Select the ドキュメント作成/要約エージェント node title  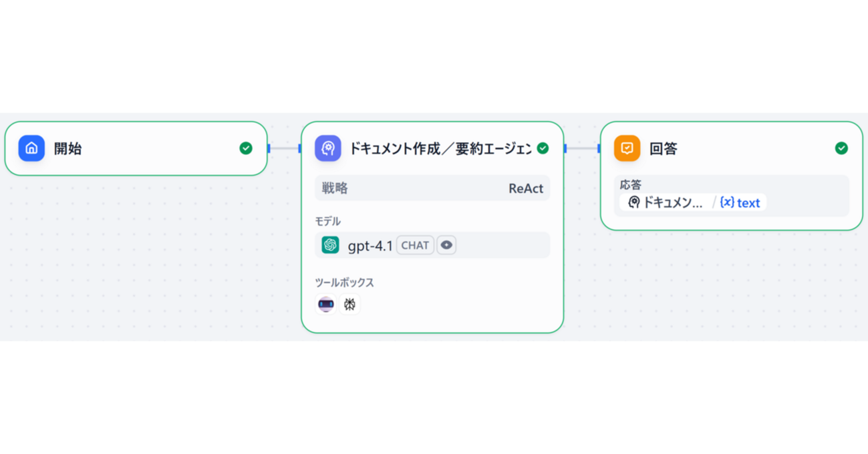[x=440, y=148]
